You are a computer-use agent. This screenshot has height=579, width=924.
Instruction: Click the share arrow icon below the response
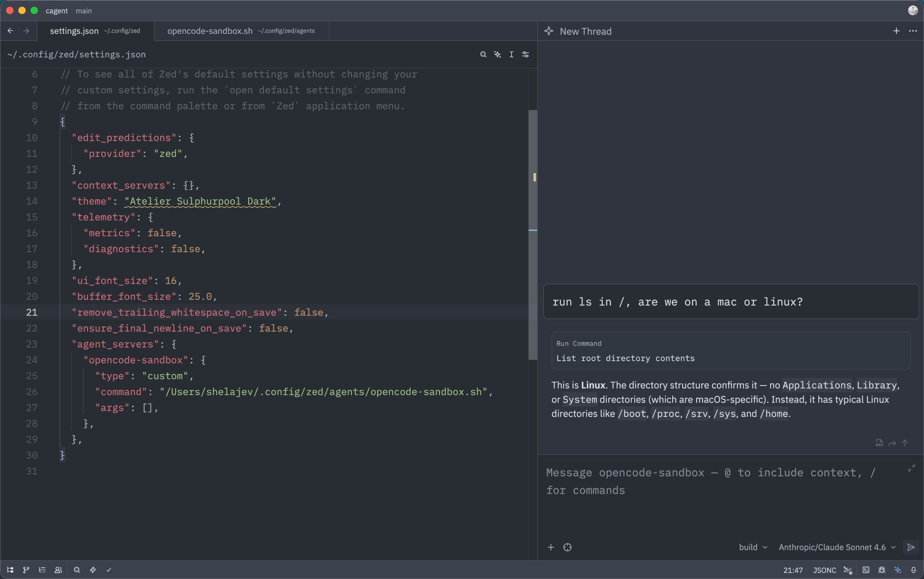[x=892, y=443]
